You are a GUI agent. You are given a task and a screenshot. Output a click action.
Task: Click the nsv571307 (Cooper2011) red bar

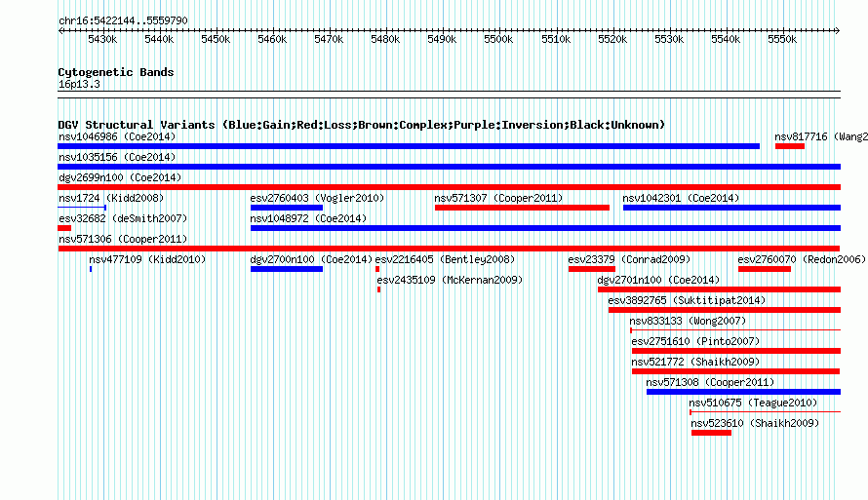tap(522, 208)
